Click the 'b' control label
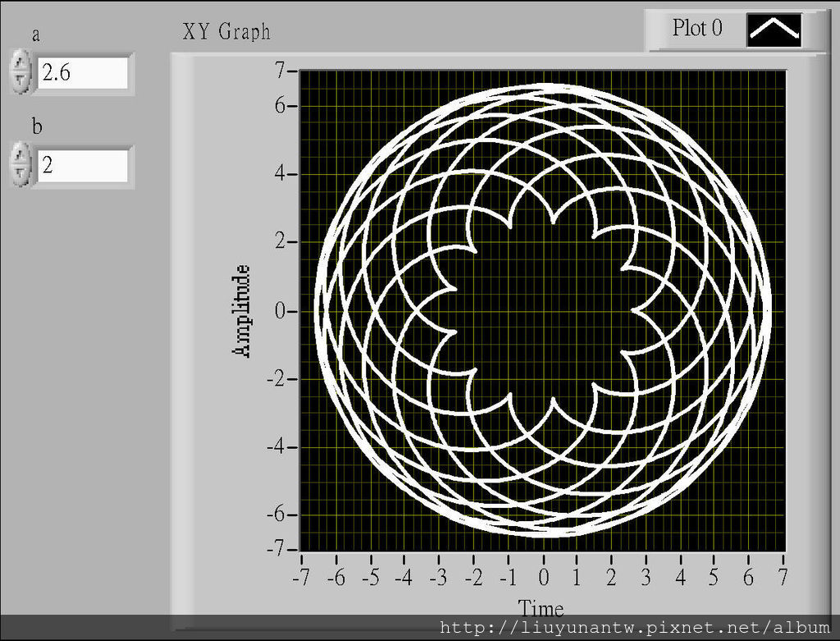This screenshot has height=641, width=840. [37, 126]
